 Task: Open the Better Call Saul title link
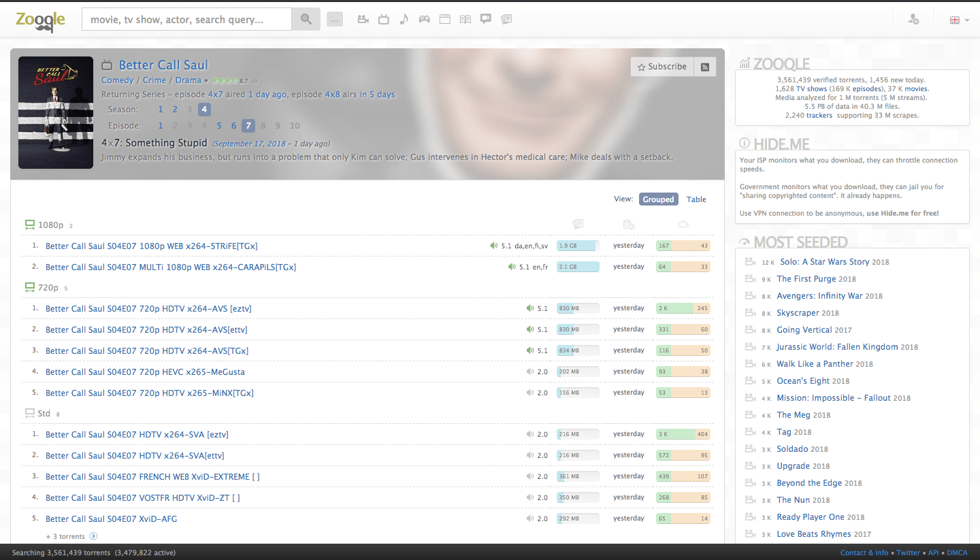163,65
